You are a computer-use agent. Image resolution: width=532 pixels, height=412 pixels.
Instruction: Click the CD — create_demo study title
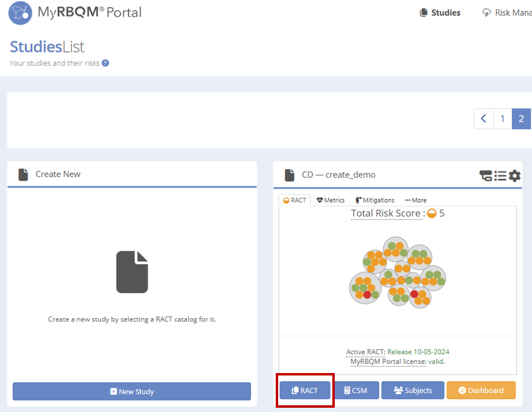(338, 175)
